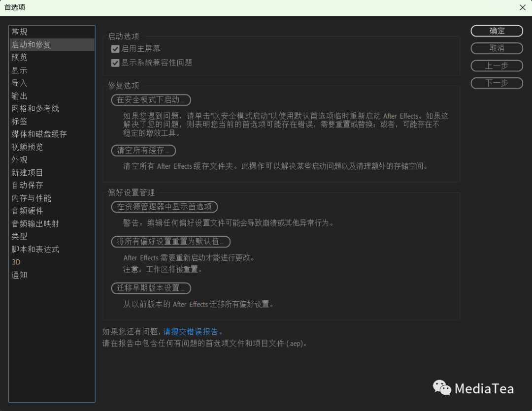
Task: Open 自动保存 preferences
Action: click(x=52, y=185)
